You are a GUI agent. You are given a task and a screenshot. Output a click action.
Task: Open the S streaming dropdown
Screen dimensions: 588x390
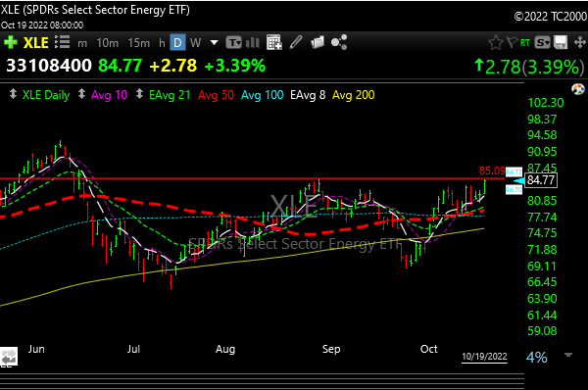tap(542, 43)
